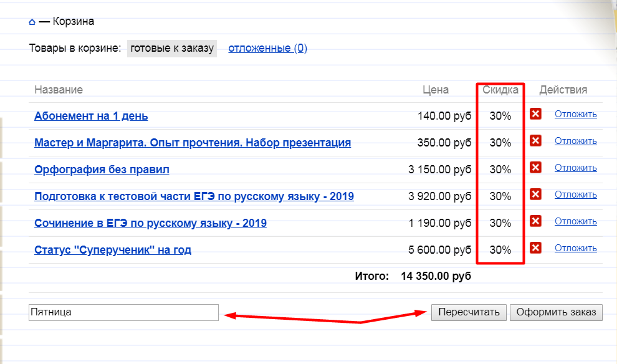
Task: Postpone 'Орфография без правил' via 'Отложить'
Action: point(575,168)
